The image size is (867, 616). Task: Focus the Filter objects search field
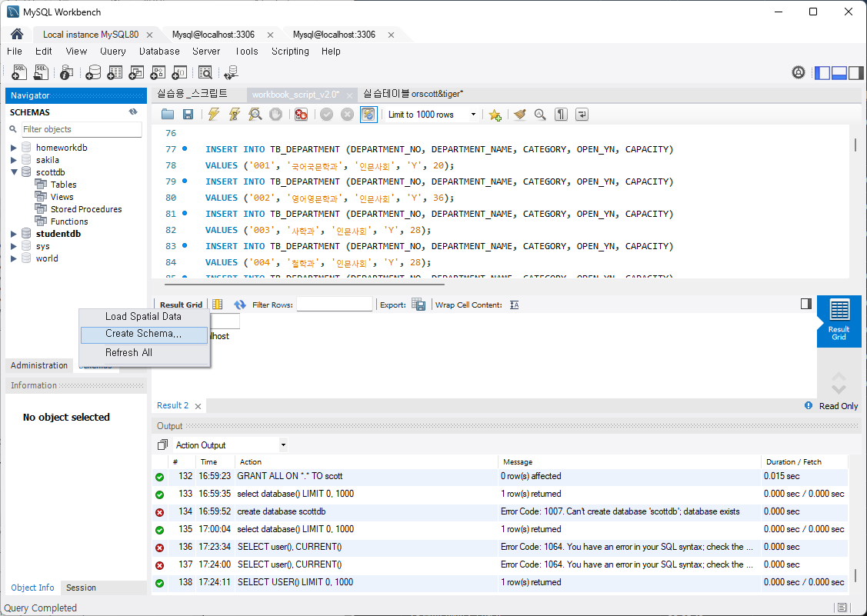click(82, 129)
